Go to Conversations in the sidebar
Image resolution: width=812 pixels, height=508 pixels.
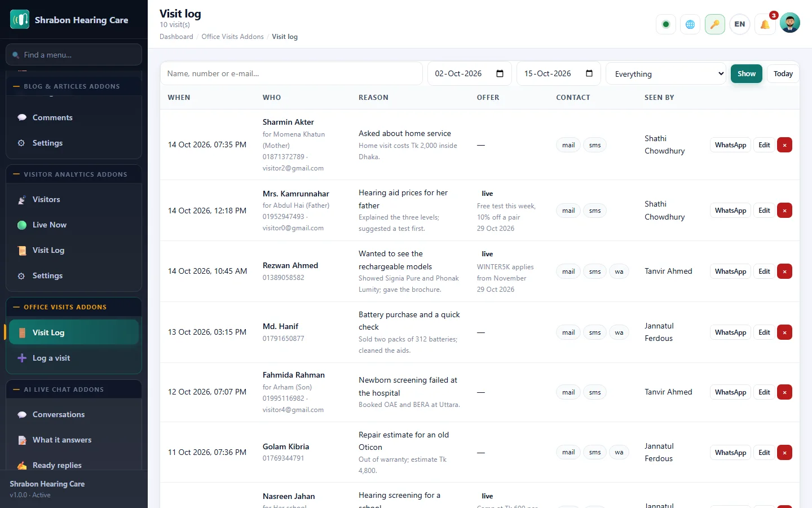tap(74, 415)
